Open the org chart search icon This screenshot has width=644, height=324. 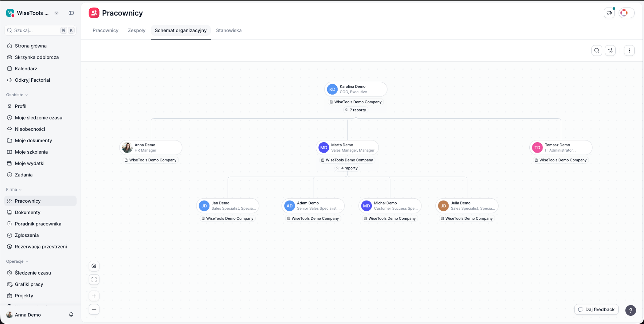tap(597, 51)
